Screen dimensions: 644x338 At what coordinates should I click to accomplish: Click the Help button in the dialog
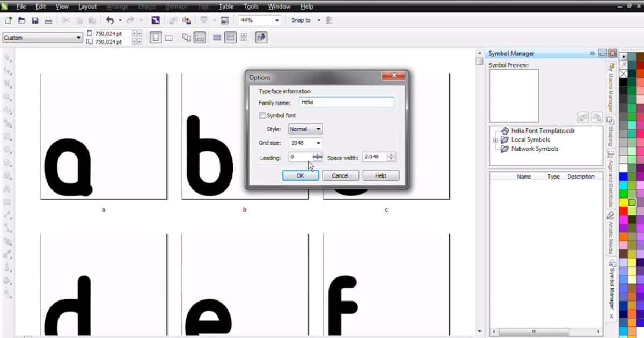pyautogui.click(x=380, y=175)
